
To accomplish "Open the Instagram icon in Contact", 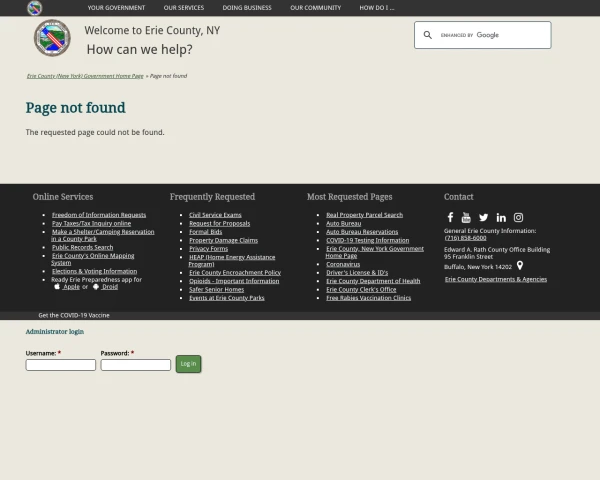I will coord(518,217).
